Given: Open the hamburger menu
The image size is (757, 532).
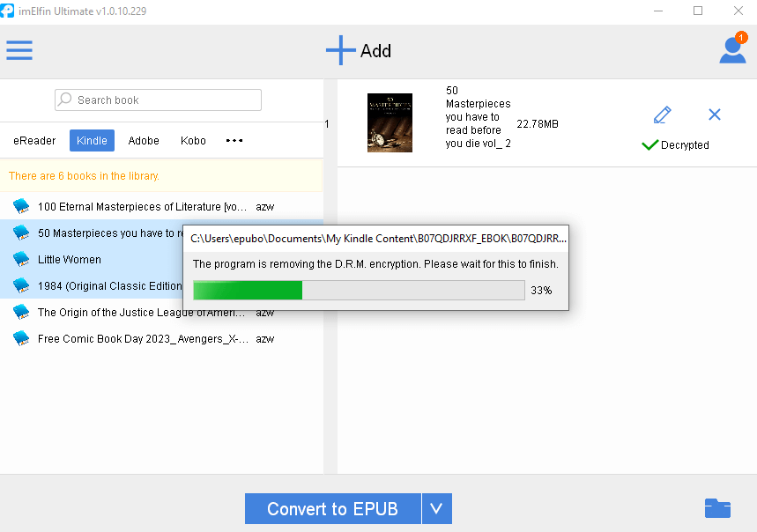Looking at the screenshot, I should point(19,50).
